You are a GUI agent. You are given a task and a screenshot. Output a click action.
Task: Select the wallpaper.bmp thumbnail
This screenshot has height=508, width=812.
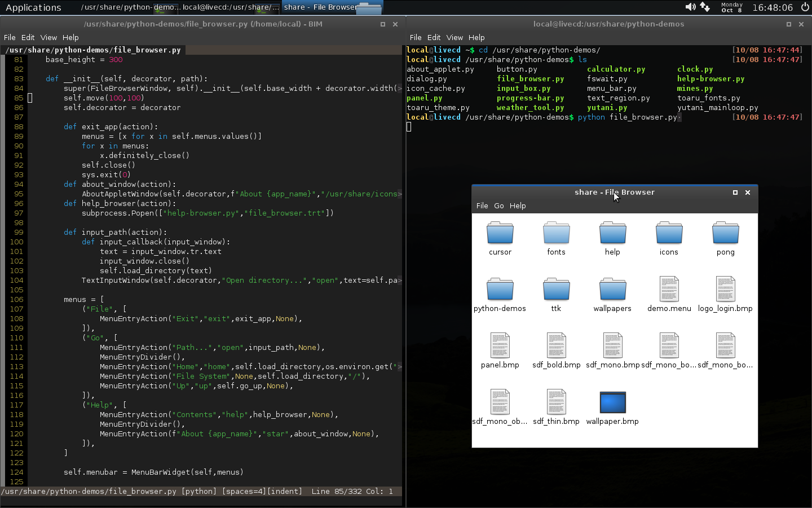pos(612,402)
